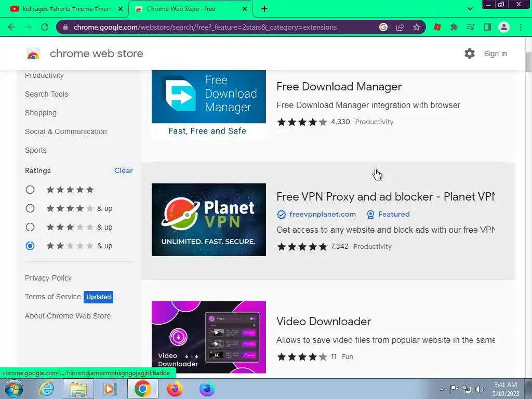Open the Action Center flag icon
This screenshot has width=532, height=399.
tap(454, 389)
